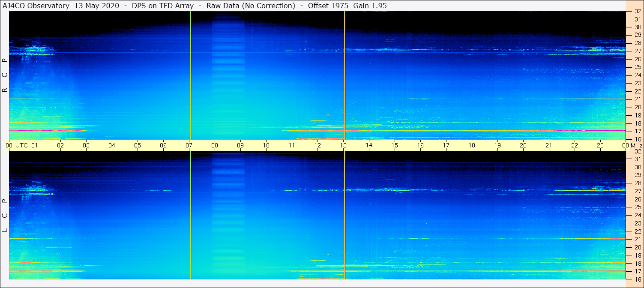This screenshot has height=288, width=644.
Task: Click the 20 MHz label on RCP frequency scale
Action: 638,107
